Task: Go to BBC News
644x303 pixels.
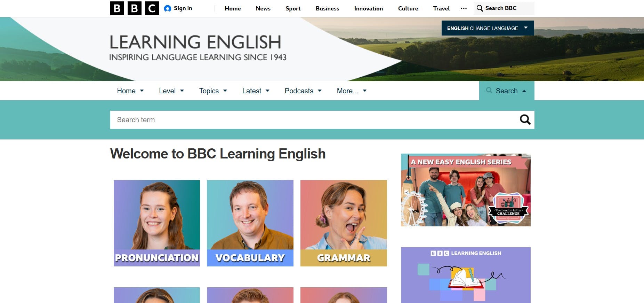Action: click(x=263, y=8)
